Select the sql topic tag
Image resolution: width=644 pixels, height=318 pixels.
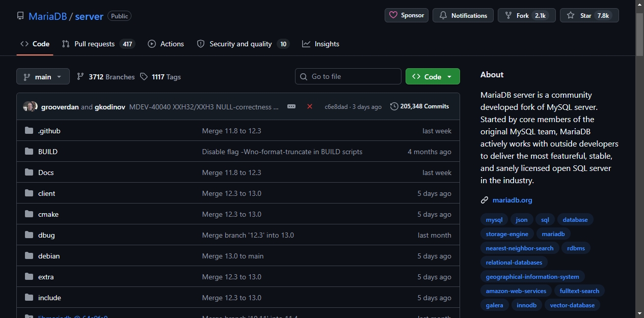click(x=545, y=220)
